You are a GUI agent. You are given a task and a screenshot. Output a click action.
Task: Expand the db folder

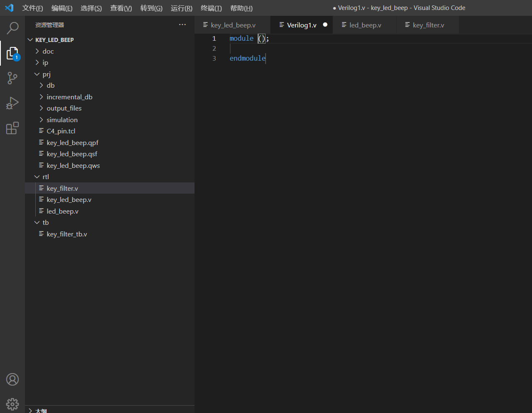click(x=41, y=86)
